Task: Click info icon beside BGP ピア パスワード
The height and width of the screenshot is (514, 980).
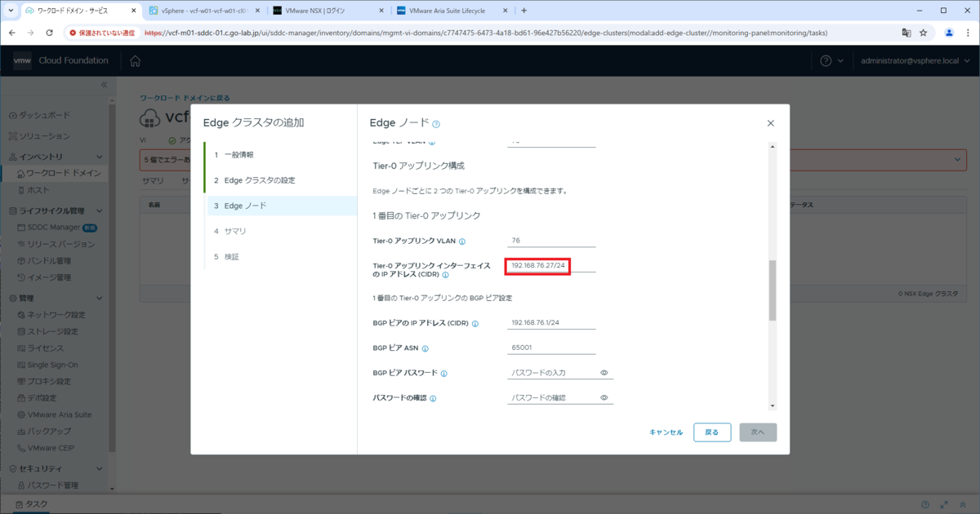Action: [x=444, y=374]
